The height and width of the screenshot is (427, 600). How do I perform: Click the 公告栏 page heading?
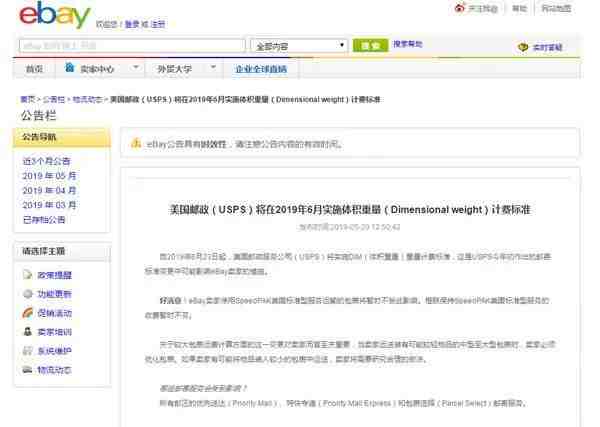[x=39, y=116]
